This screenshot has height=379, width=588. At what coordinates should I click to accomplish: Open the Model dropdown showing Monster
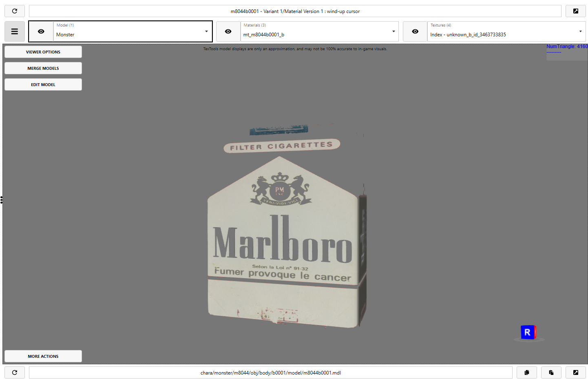click(x=133, y=31)
